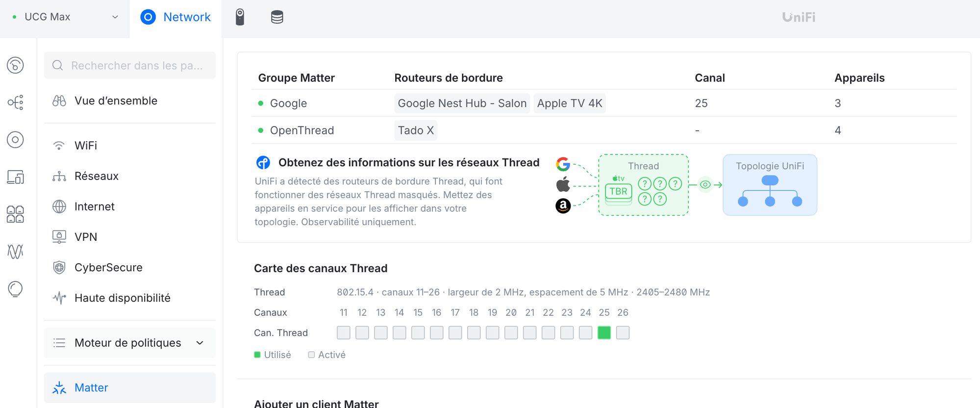Screen dimensions: 980x408
Task: Open the Radios waveform icon in rail
Action: pyautogui.click(x=15, y=252)
